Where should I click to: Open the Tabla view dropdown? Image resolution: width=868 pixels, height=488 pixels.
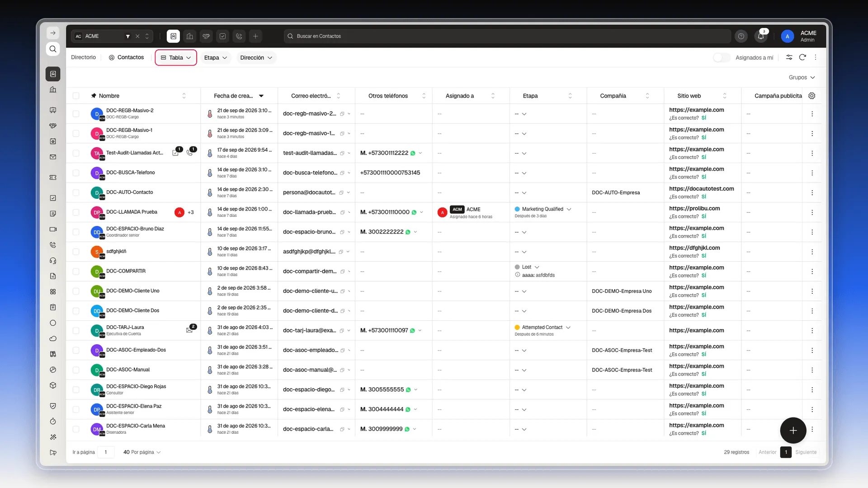tap(176, 57)
